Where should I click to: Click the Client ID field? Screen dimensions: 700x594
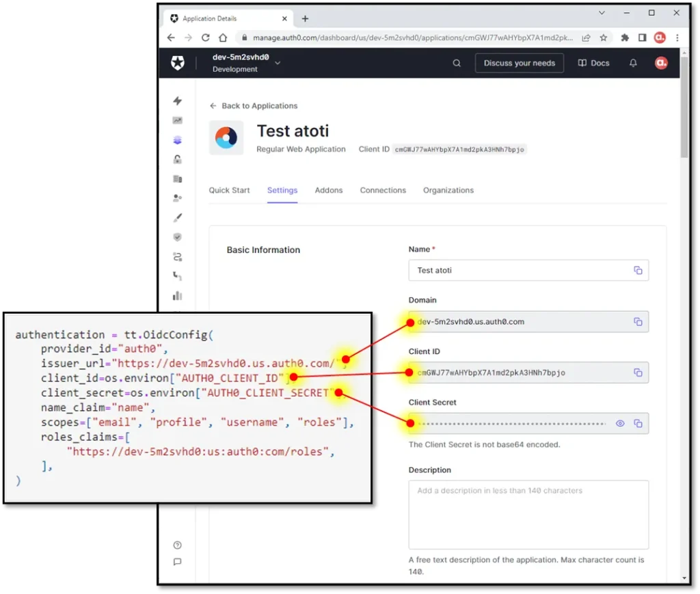point(528,373)
